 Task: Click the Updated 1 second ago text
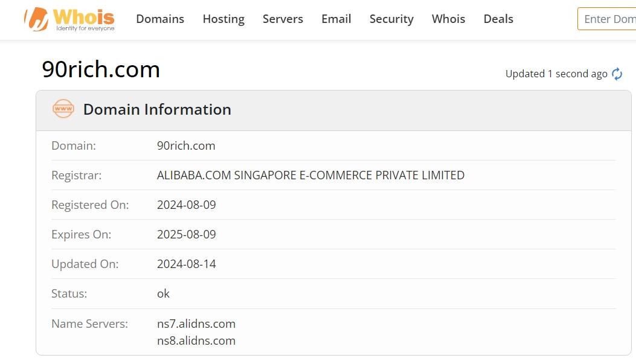tap(556, 74)
